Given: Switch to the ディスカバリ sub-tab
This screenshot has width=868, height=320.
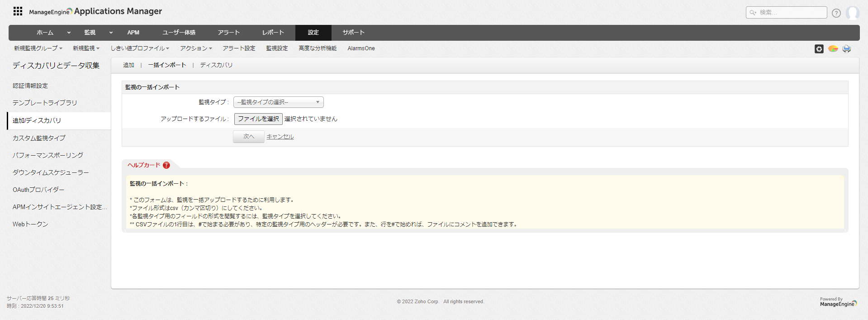Looking at the screenshot, I should pyautogui.click(x=216, y=65).
